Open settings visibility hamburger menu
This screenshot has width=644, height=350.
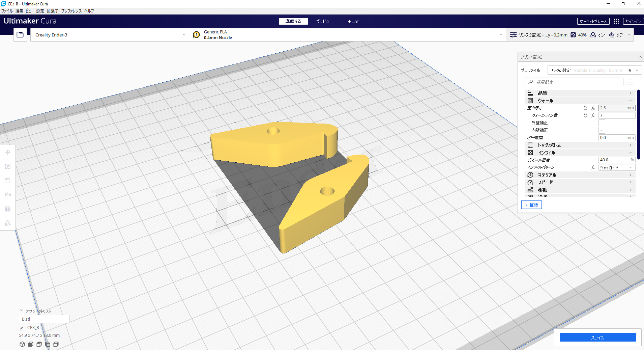pos(630,82)
